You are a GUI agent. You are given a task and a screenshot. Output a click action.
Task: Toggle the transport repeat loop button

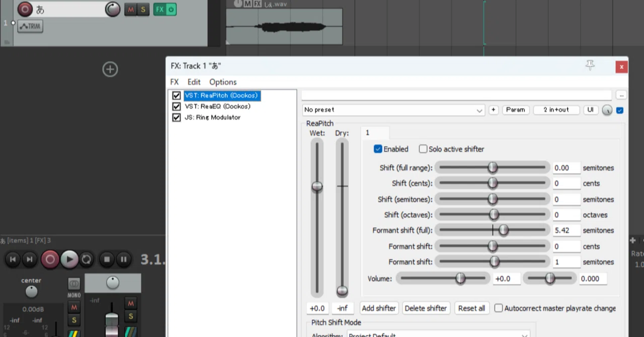pyautogui.click(x=87, y=259)
